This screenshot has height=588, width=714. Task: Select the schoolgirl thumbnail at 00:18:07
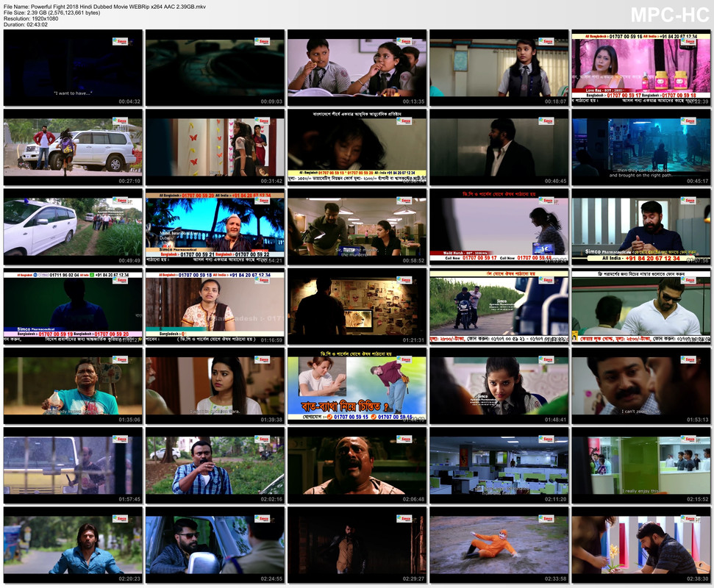pyautogui.click(x=499, y=68)
